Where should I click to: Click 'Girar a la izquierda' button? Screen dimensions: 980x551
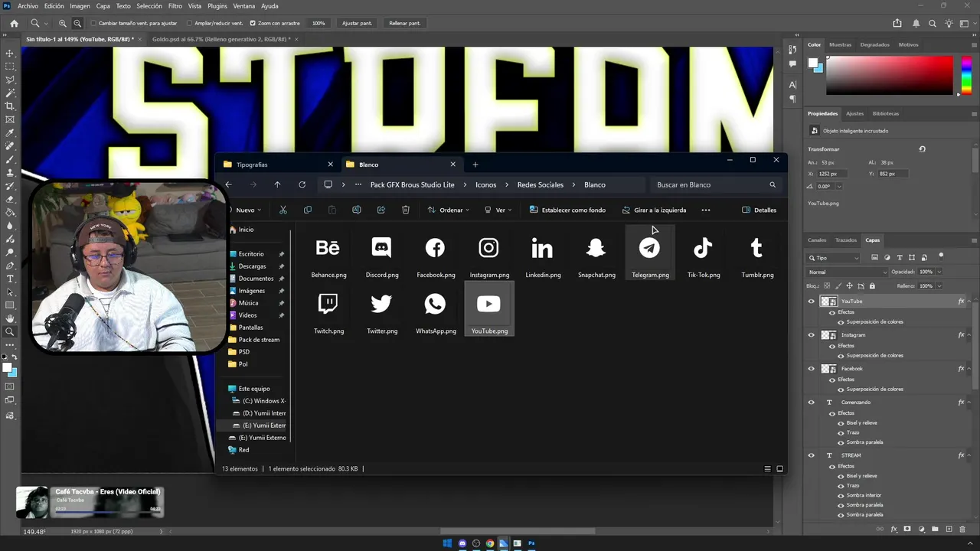tap(655, 210)
